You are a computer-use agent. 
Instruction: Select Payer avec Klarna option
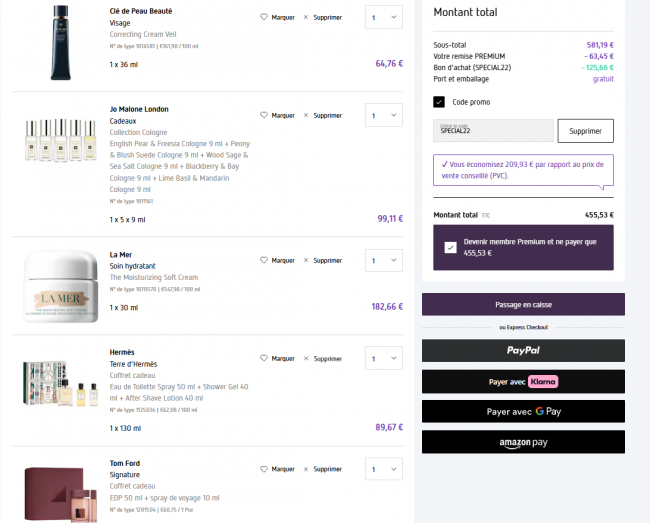[x=523, y=381]
